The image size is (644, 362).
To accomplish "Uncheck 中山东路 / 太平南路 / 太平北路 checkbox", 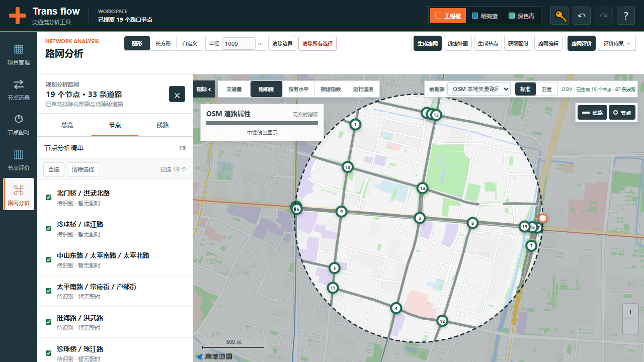I will [x=49, y=259].
